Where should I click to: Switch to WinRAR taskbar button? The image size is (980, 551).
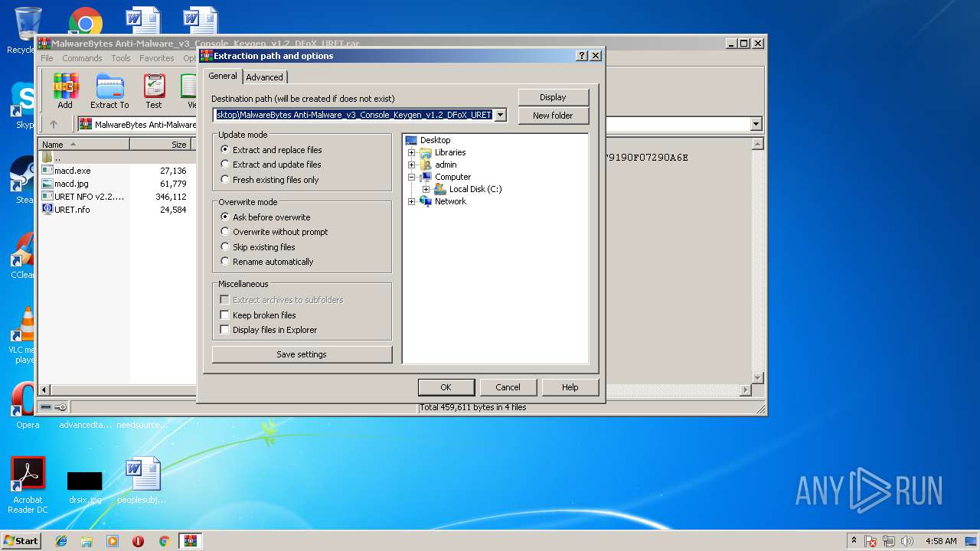[x=190, y=541]
